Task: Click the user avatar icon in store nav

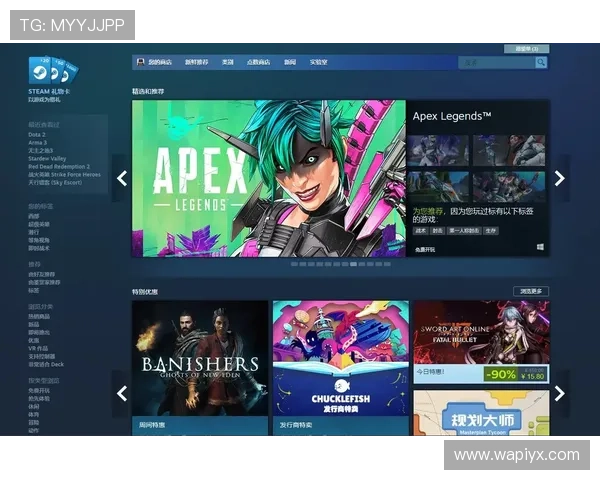Action: [x=140, y=62]
